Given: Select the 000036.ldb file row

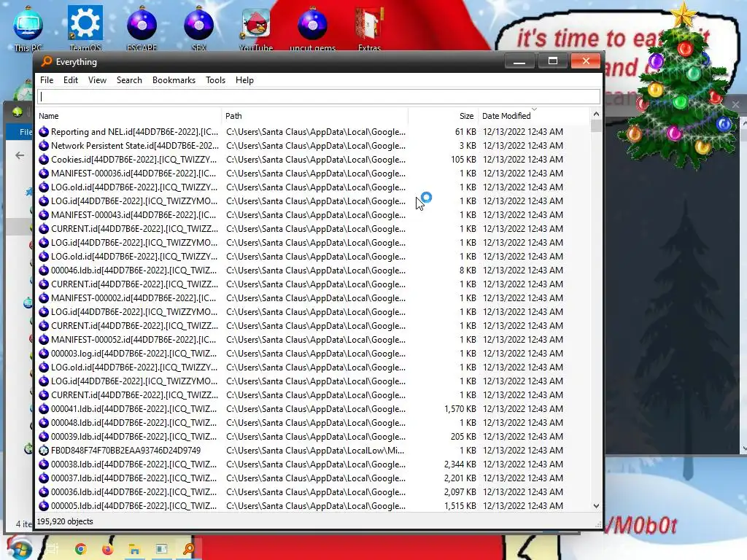Looking at the screenshot, I should [x=313, y=492].
